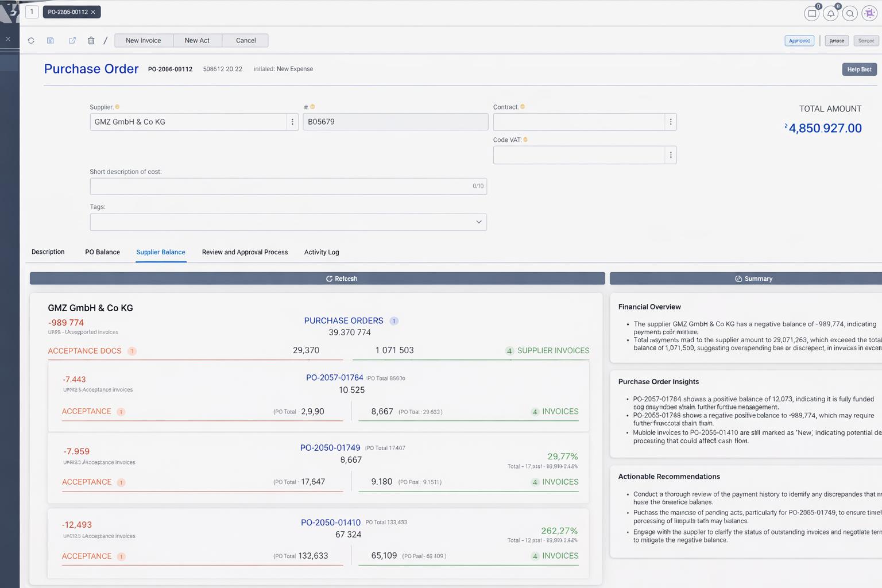Click the New Invoice button
Screen dimensions: 882x588
(x=144, y=41)
